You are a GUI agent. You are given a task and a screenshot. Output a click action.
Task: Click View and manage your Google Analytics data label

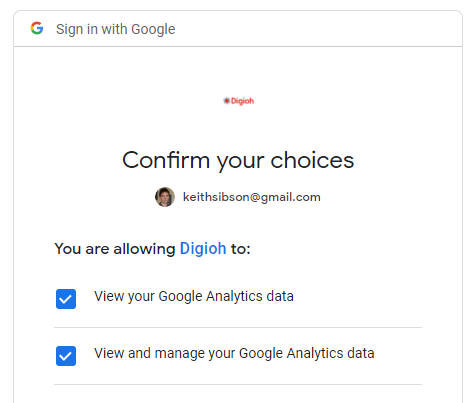tap(234, 353)
